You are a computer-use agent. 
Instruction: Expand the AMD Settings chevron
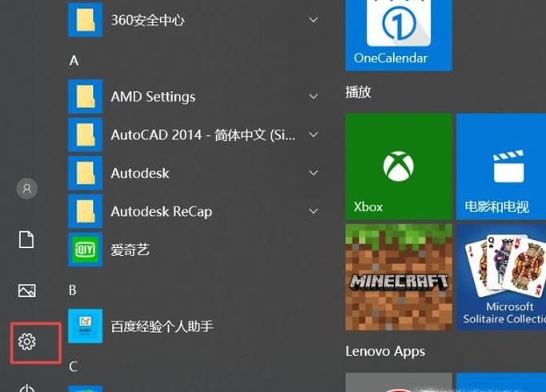coord(313,96)
